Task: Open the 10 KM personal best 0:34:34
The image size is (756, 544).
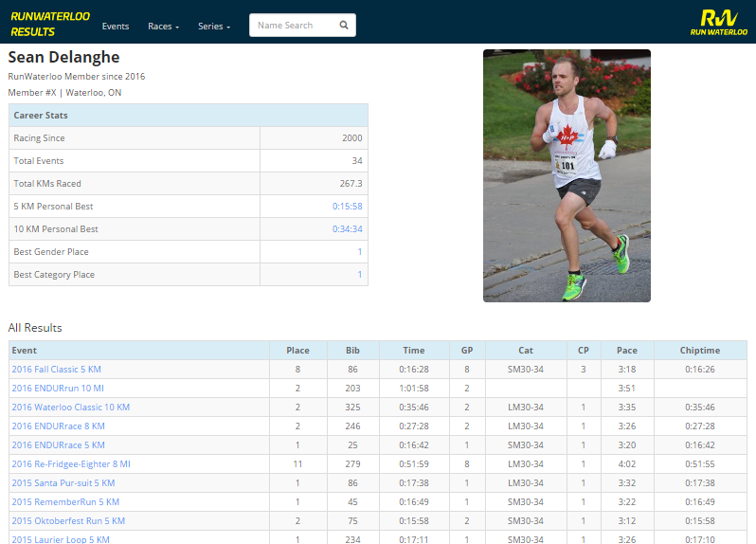Action: pos(347,229)
